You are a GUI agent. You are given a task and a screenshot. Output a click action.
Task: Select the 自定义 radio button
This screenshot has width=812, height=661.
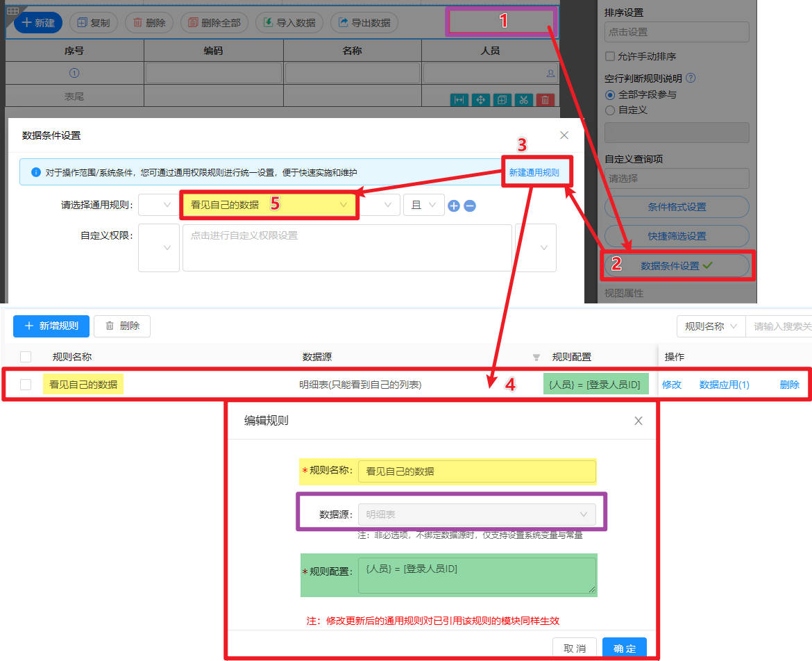[x=610, y=110]
